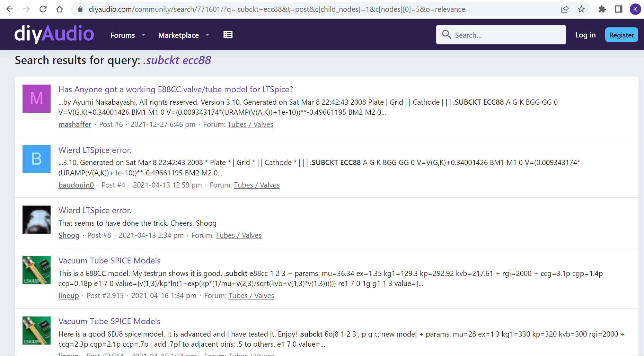
Task: Click the Log in link
Action: coord(585,35)
